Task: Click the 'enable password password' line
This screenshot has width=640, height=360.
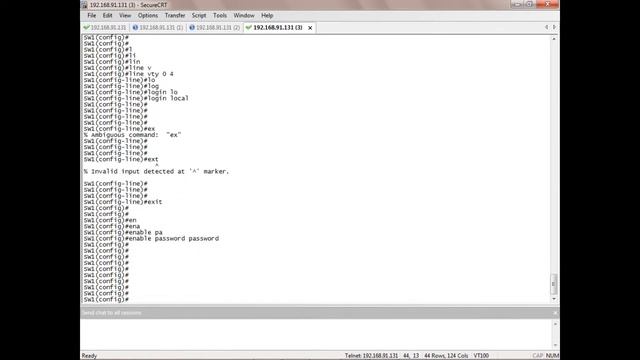Action: [151, 238]
